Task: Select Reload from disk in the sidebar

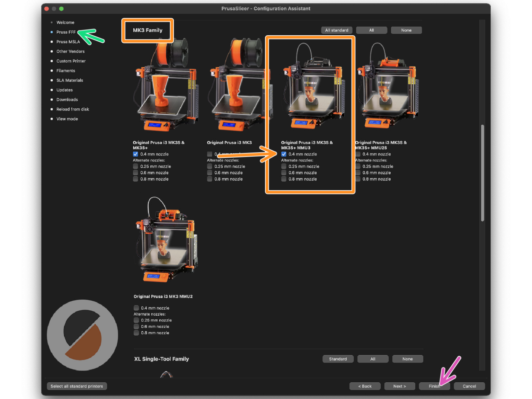Action: point(73,109)
